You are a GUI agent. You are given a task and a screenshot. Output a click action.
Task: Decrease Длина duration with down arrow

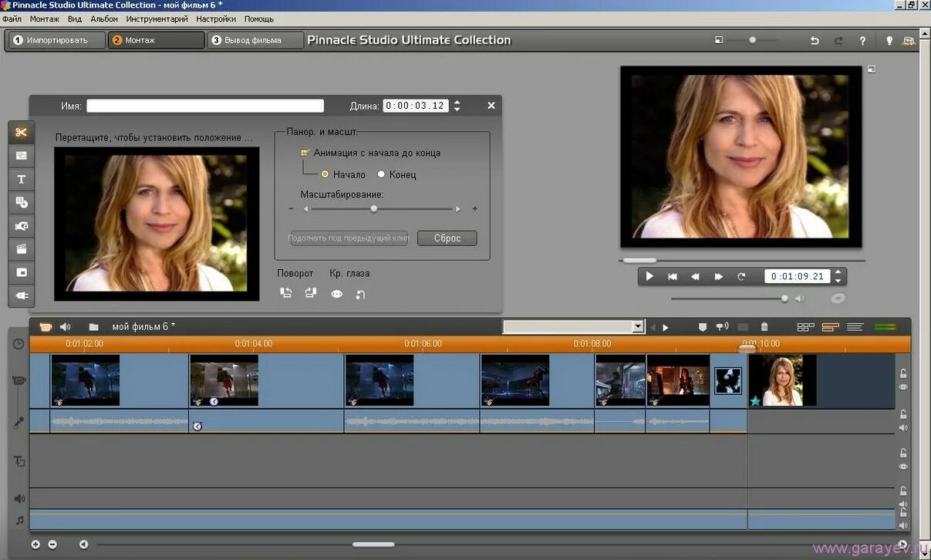coord(457,110)
